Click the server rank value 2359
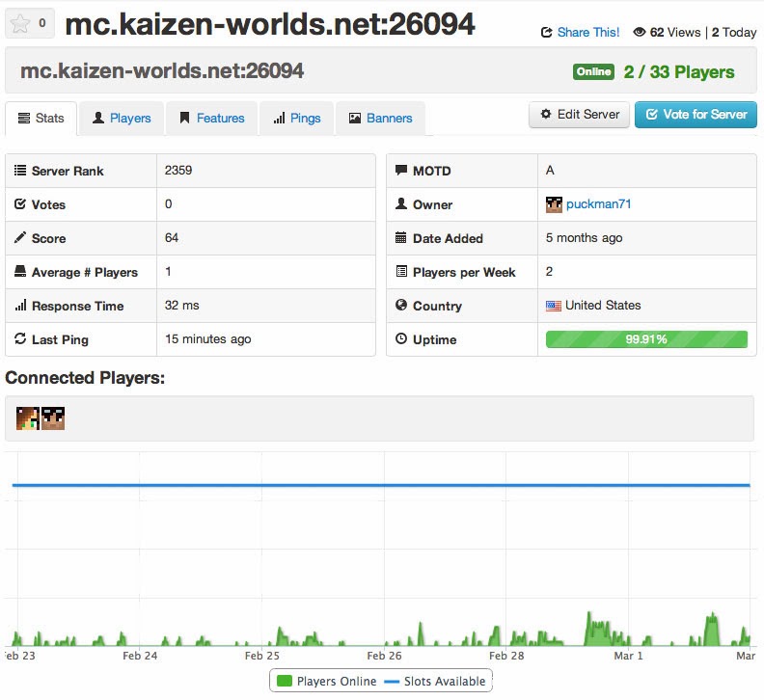 (178, 170)
